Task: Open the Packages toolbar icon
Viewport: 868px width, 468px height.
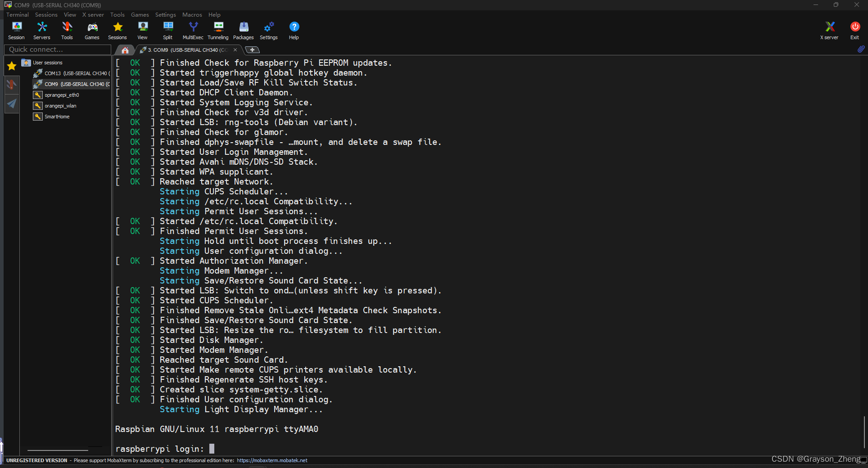Action: 244,31
